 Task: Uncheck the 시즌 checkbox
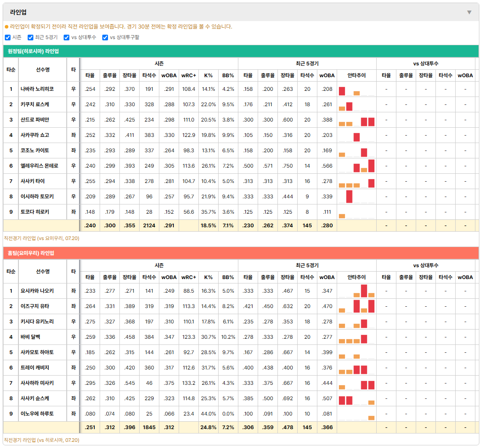click(8, 37)
